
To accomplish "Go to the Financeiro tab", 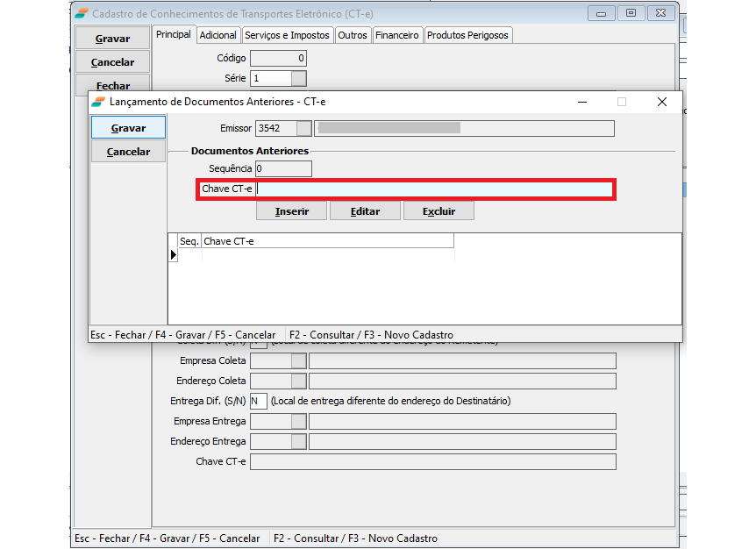I will click(397, 35).
